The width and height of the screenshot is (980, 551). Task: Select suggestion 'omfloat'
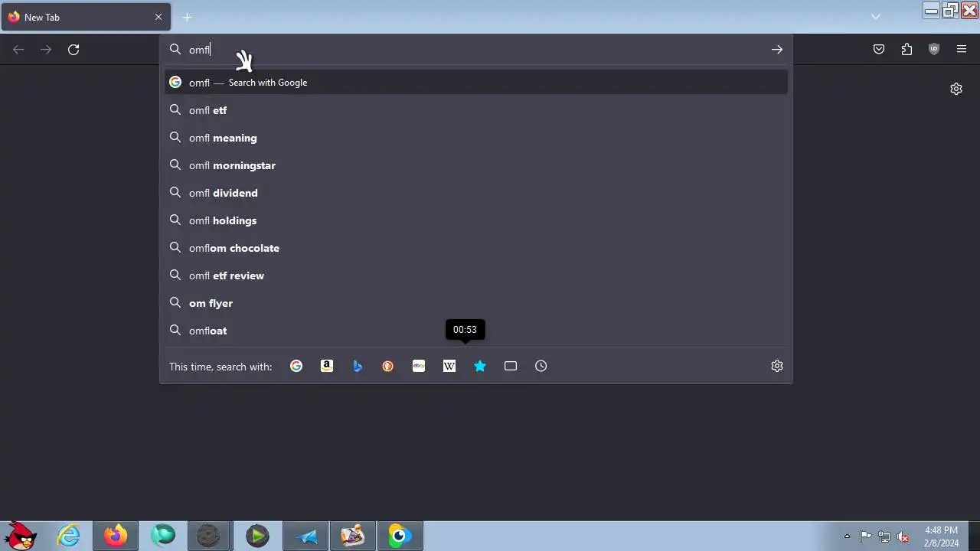[x=476, y=331]
